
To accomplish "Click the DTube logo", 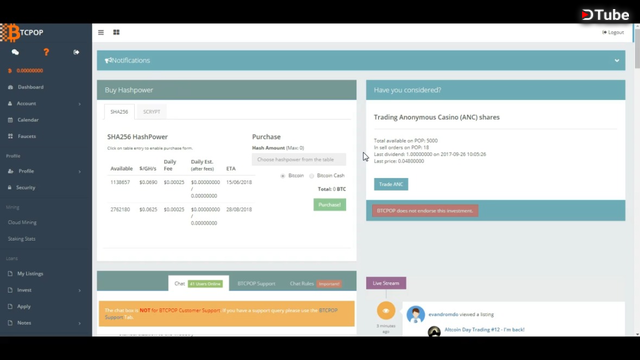I will coord(605,15).
